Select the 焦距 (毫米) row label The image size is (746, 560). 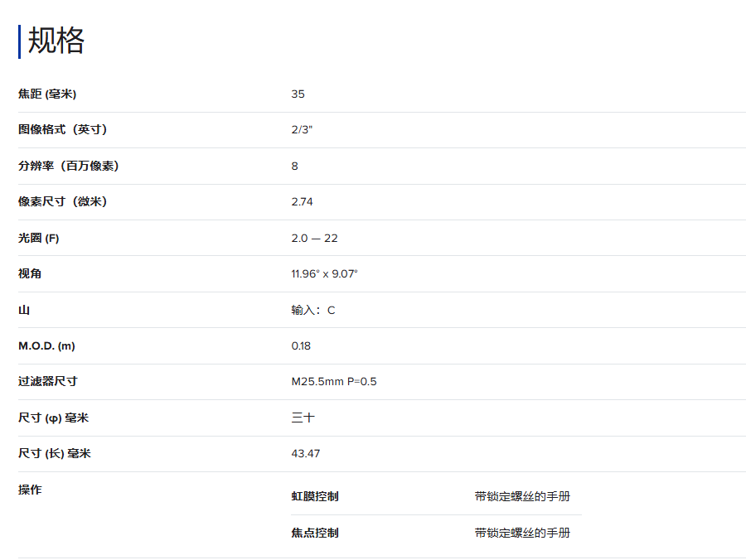click(x=47, y=94)
